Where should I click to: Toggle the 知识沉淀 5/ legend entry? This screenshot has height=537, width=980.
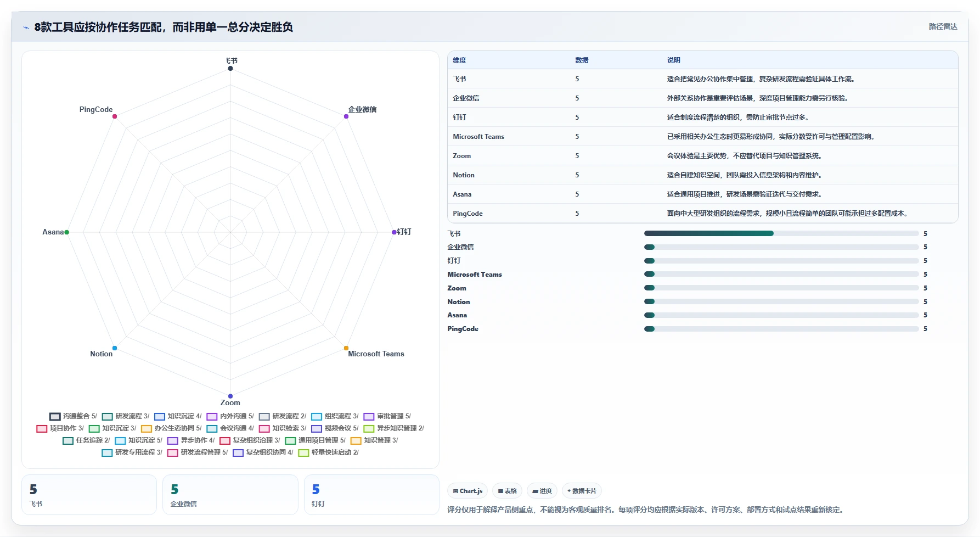click(139, 440)
